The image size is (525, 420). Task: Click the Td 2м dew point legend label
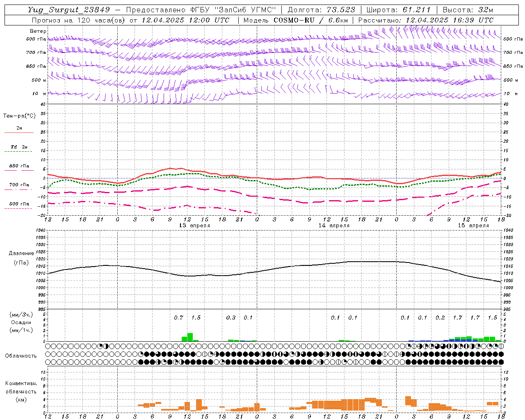19,147
